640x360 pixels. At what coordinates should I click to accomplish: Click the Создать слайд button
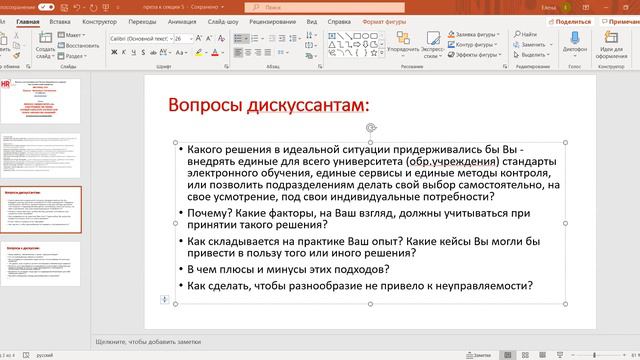coord(45,45)
